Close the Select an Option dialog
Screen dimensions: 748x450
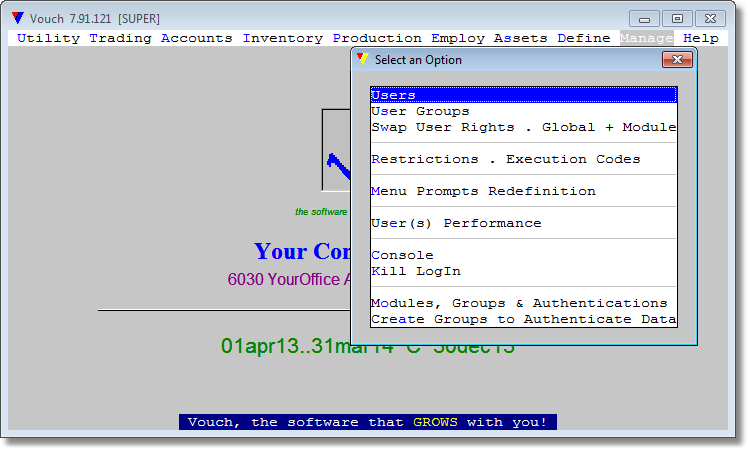677,60
